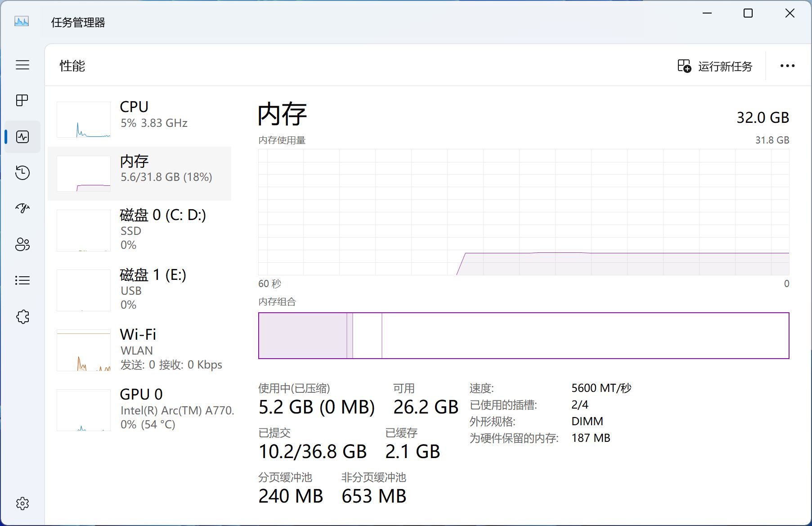The image size is (812, 526).
Task: Maximize the Task Manager window
Action: [x=748, y=13]
